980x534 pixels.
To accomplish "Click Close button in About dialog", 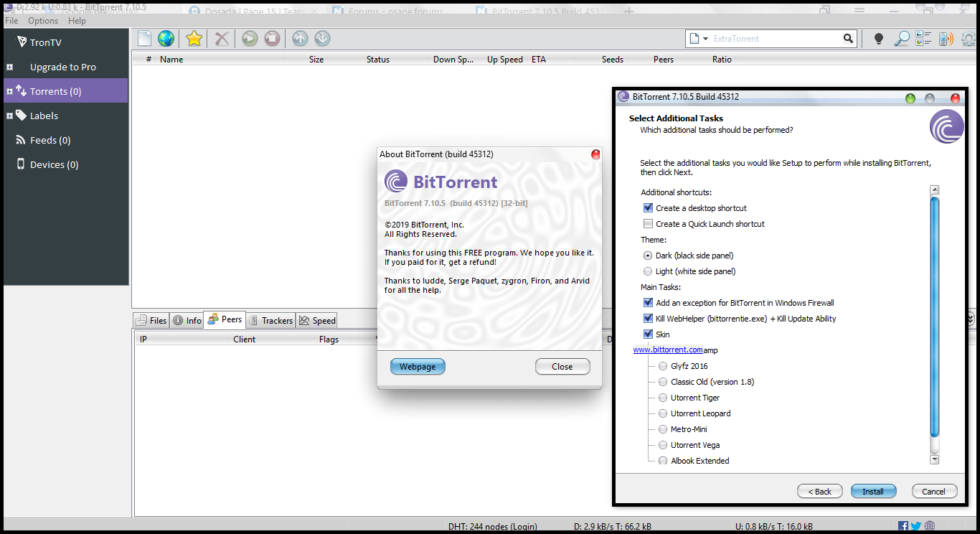I will tap(562, 366).
